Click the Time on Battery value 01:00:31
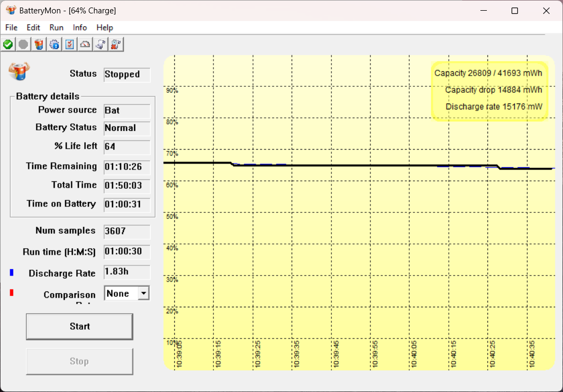The width and height of the screenshot is (563, 392). pyautogui.click(x=127, y=205)
